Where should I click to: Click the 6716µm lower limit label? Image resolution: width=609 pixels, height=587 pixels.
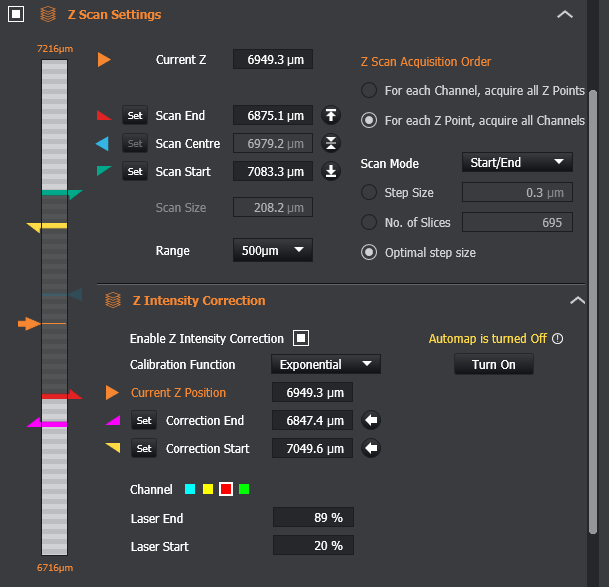(x=55, y=568)
